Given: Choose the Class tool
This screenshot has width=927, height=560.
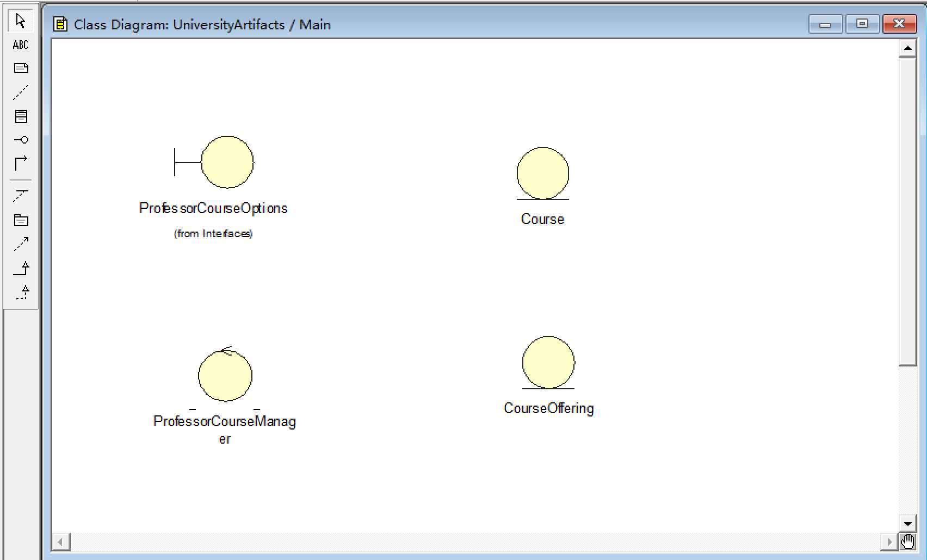Looking at the screenshot, I should pyautogui.click(x=21, y=116).
